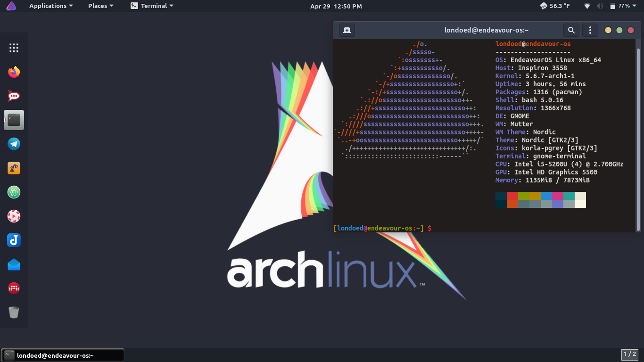Pick the blue swatch in neofetch palette
The height and width of the screenshot is (362, 644).
coord(546,196)
